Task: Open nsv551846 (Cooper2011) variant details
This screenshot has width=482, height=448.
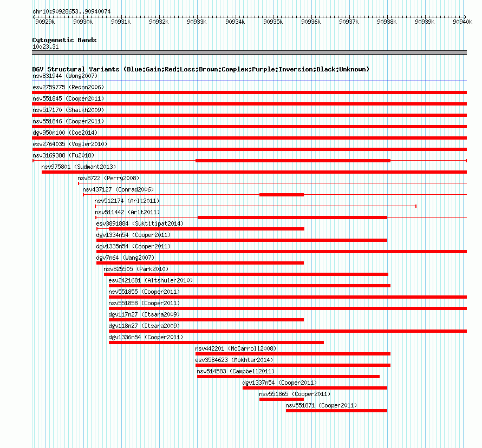Action: coord(68,121)
